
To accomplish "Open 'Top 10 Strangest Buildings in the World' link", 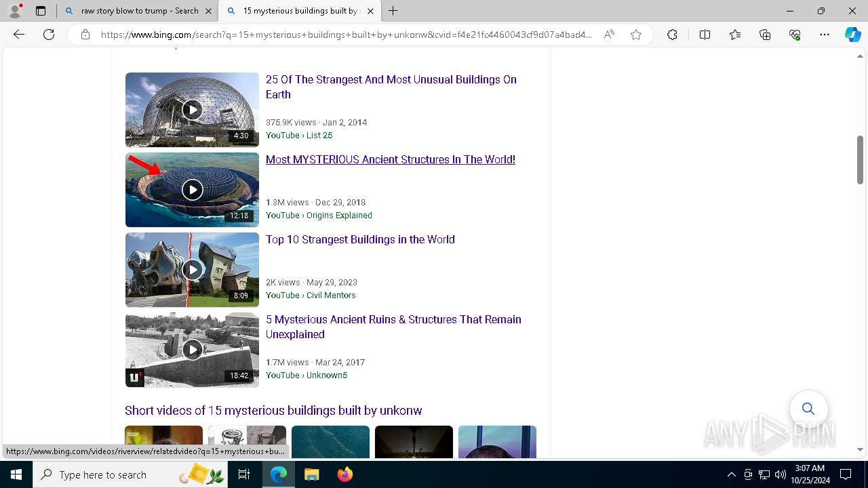I will (360, 239).
